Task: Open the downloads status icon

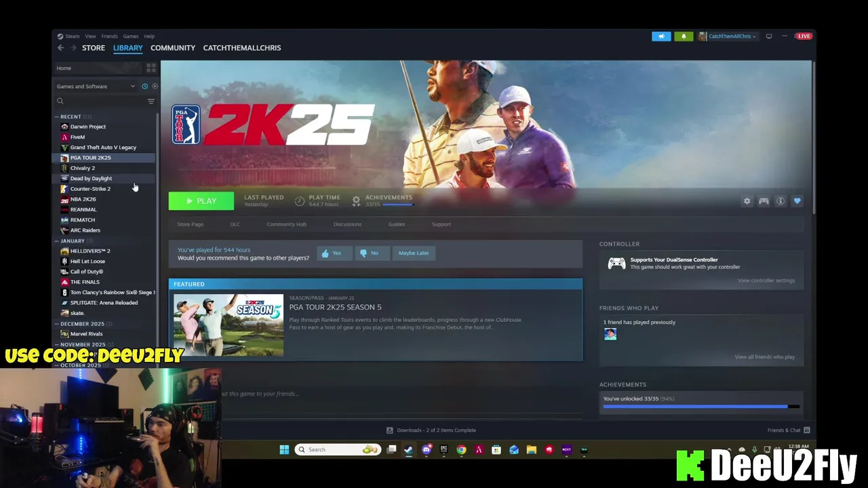Action: tap(389, 430)
